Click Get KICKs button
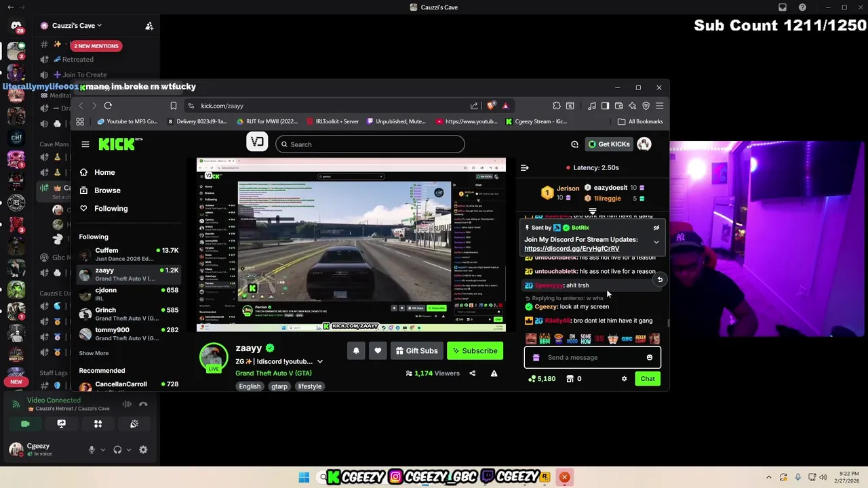868x488 pixels. pyautogui.click(x=609, y=144)
